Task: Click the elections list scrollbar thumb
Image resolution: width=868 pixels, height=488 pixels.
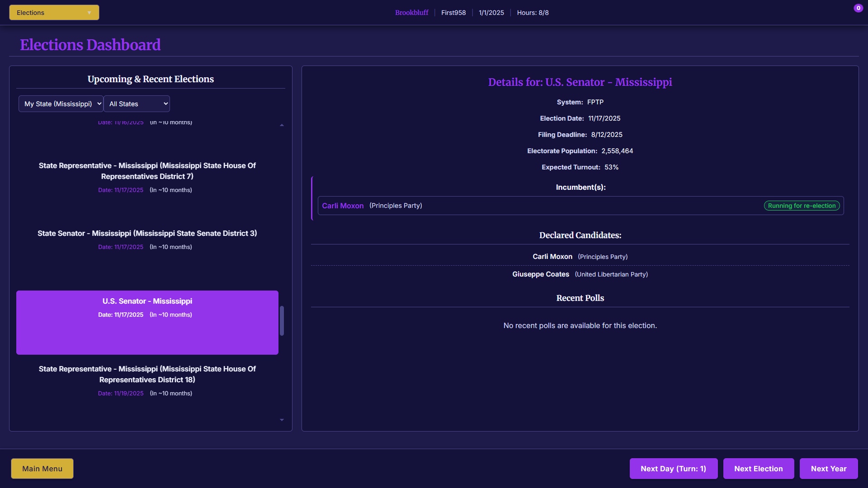Action: point(282,321)
